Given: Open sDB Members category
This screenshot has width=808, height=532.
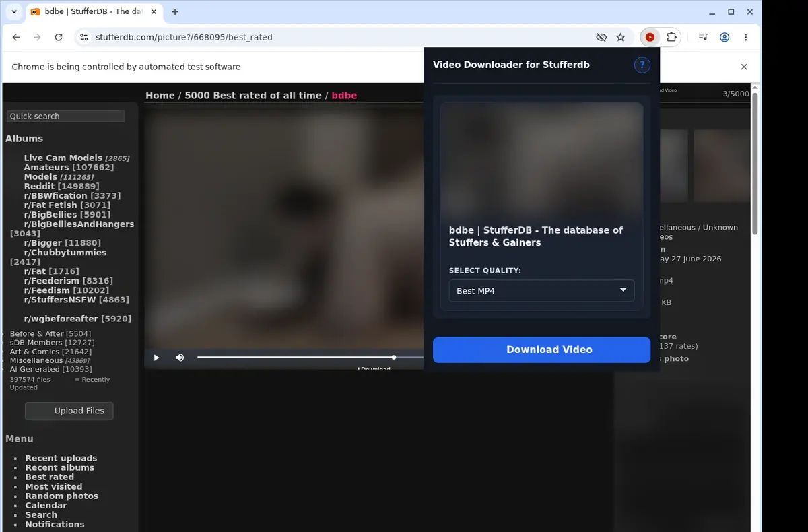Looking at the screenshot, I should [34, 342].
